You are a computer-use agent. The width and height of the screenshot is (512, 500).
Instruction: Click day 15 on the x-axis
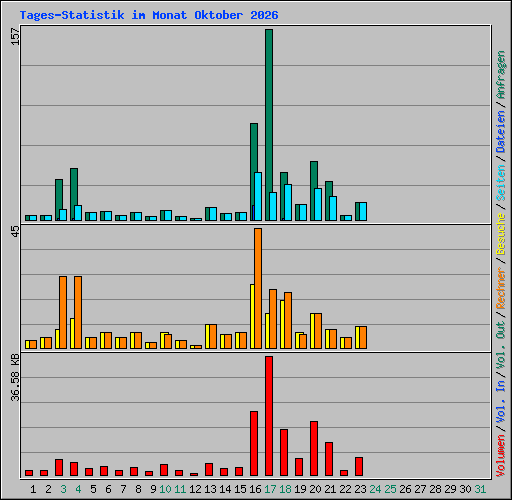pos(240,489)
